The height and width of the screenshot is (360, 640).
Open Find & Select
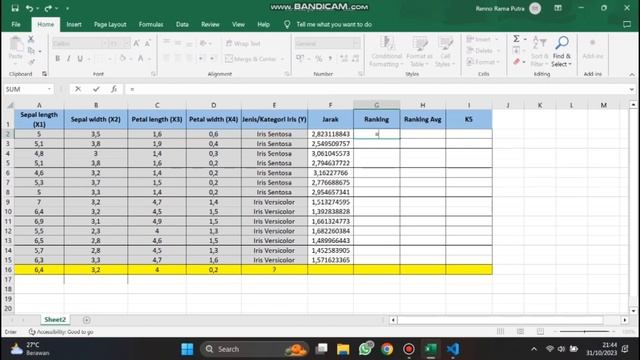(562, 51)
